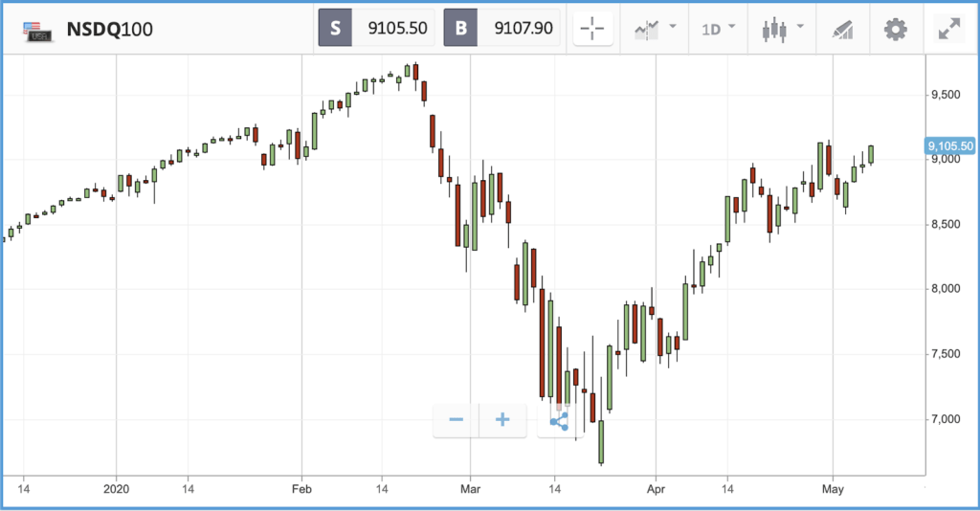Screen dimensions: 980x511
Task: Click the B buy button
Action: coord(460,28)
